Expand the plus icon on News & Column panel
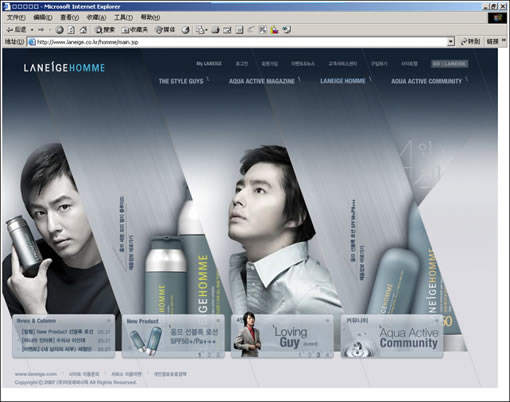 point(108,321)
